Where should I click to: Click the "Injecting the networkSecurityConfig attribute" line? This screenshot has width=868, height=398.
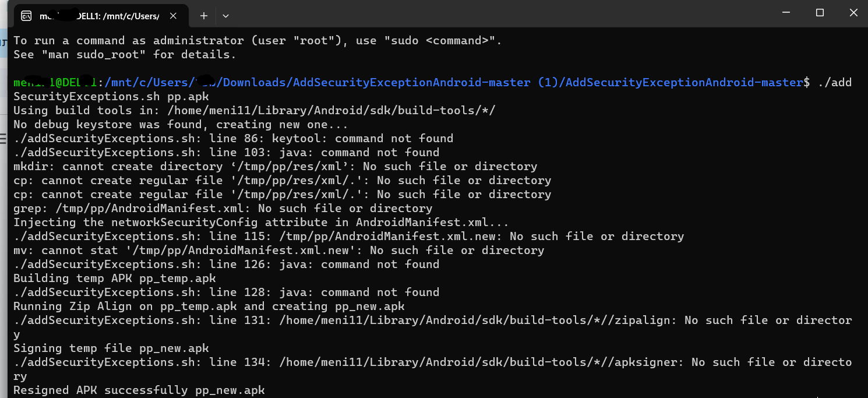261,222
